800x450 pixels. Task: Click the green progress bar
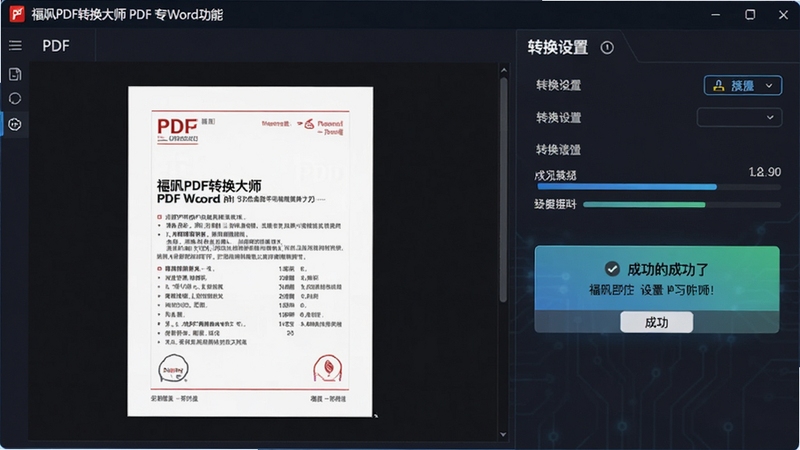pos(682,205)
